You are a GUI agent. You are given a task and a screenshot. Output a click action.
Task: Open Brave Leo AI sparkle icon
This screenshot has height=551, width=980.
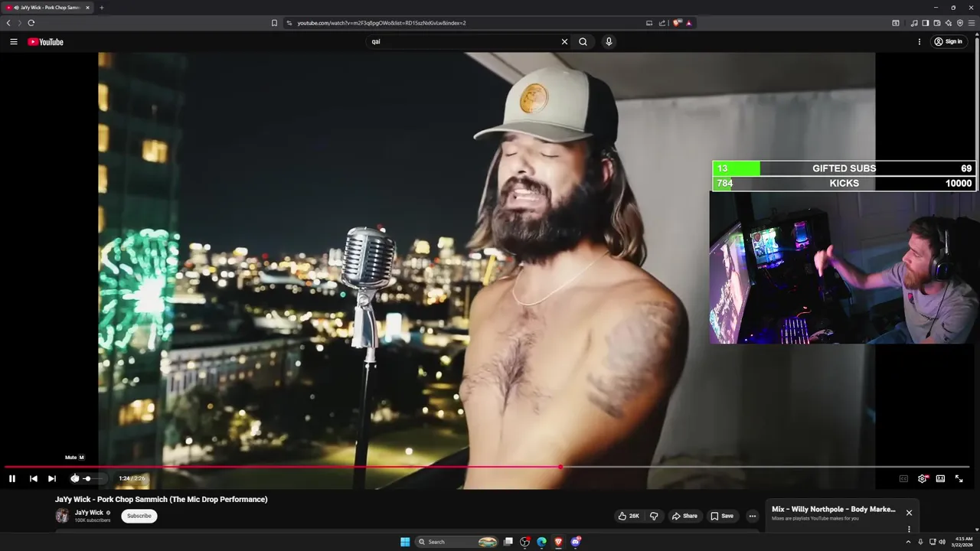[x=949, y=23]
